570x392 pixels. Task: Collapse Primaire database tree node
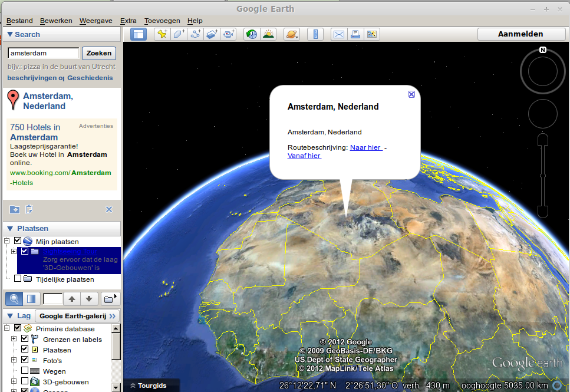tap(6, 328)
